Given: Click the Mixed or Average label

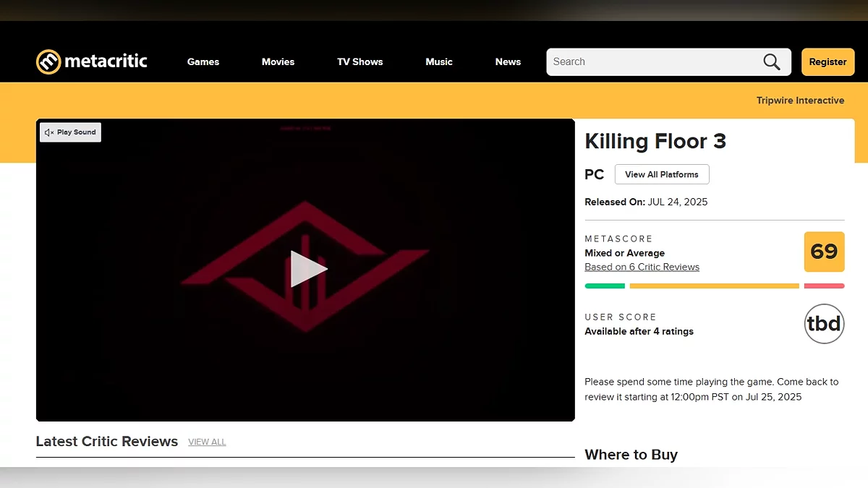Looking at the screenshot, I should (625, 253).
